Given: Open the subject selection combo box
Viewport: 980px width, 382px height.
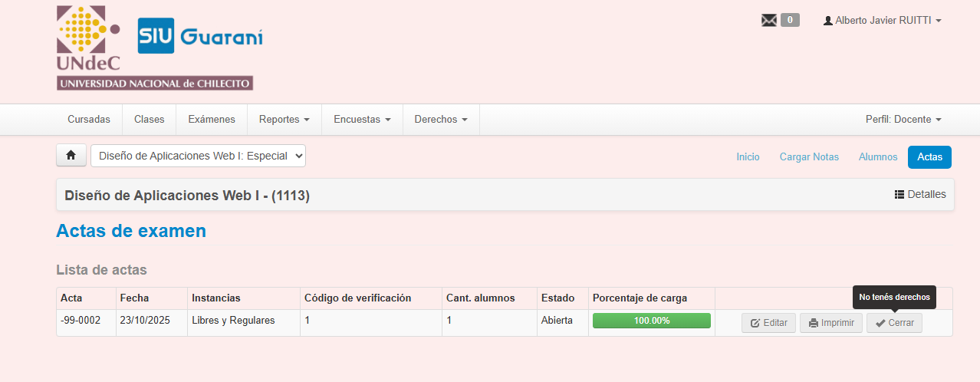Looking at the screenshot, I should 198,156.
